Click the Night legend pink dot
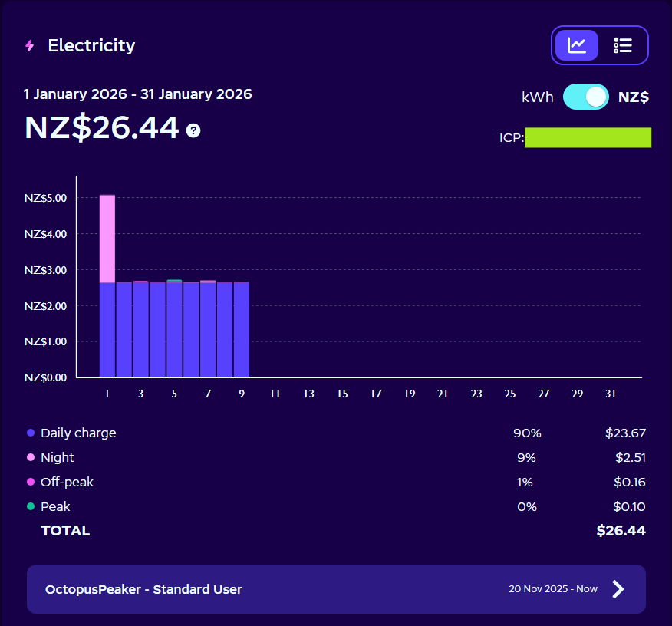Viewport: 672px width, 626px height. (31, 457)
